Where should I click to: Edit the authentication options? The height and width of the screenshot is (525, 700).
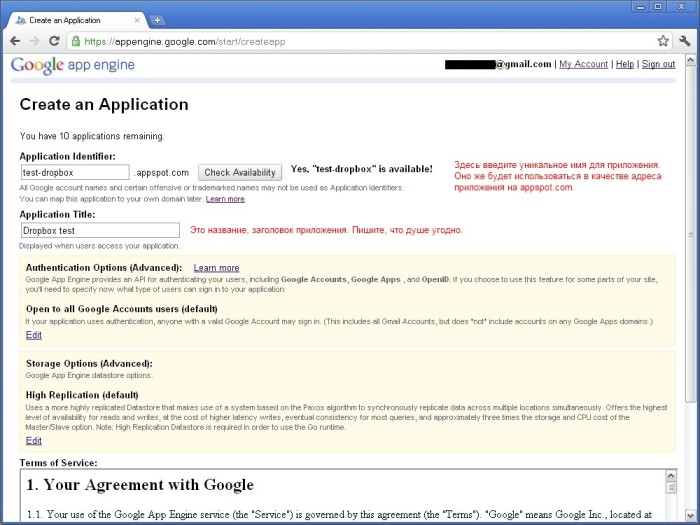33,335
